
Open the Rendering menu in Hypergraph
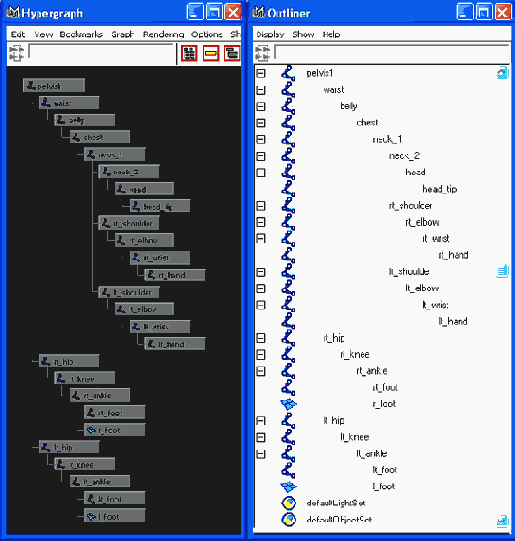click(x=164, y=34)
